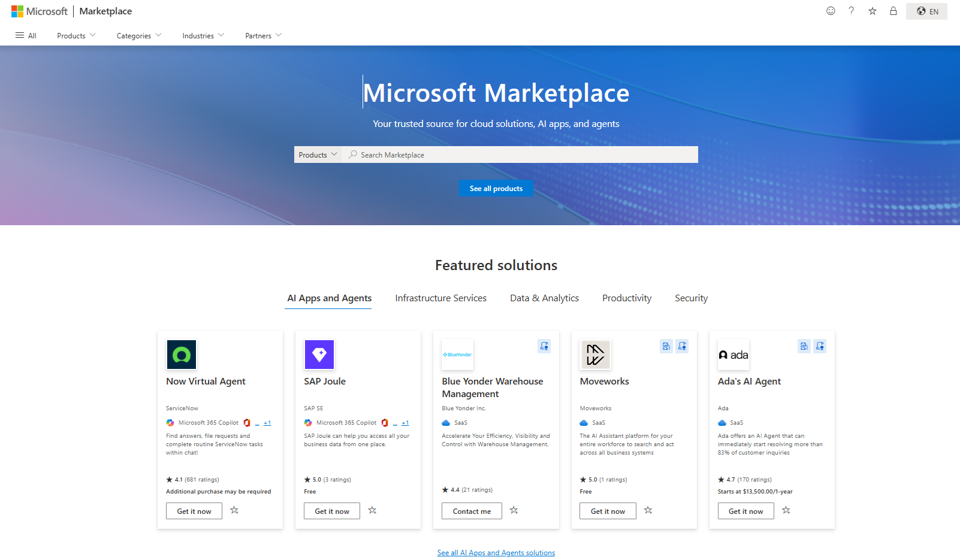
Task: Click the SAP Joule diamond logo
Action: (319, 355)
